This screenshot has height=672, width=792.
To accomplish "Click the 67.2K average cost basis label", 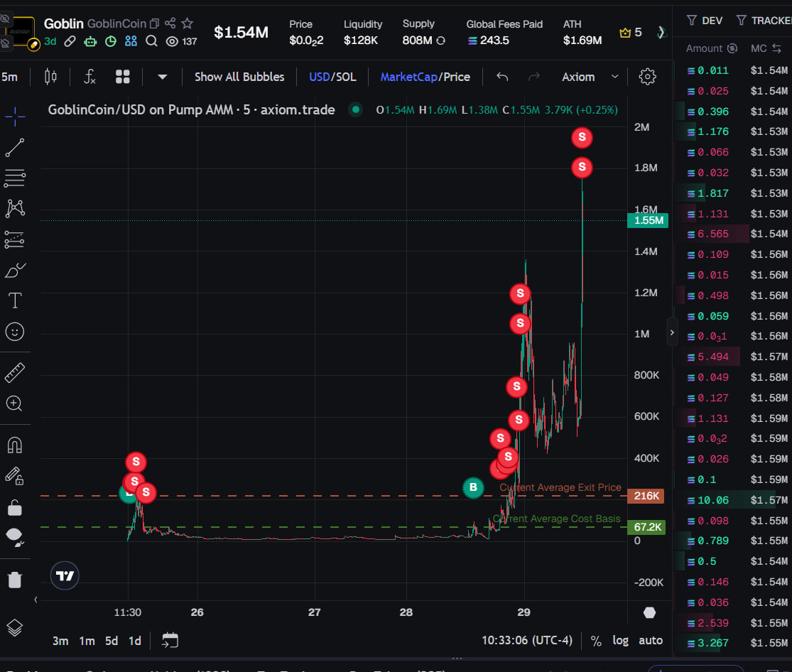I will click(647, 527).
